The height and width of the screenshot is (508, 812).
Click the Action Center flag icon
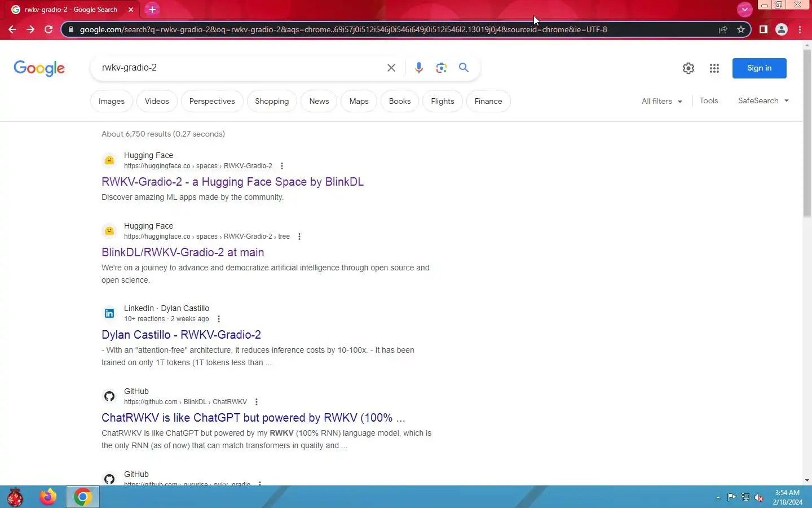(x=731, y=497)
